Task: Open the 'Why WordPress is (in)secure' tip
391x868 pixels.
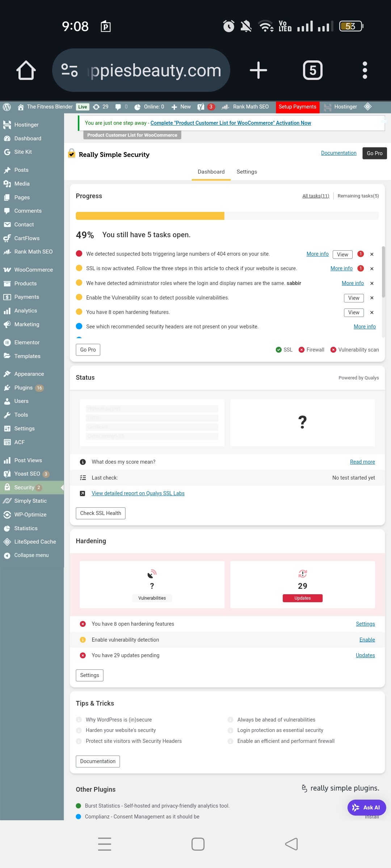Action: click(119, 720)
